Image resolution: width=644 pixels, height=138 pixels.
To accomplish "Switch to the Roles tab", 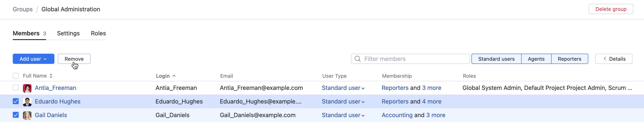I will 98,33.
